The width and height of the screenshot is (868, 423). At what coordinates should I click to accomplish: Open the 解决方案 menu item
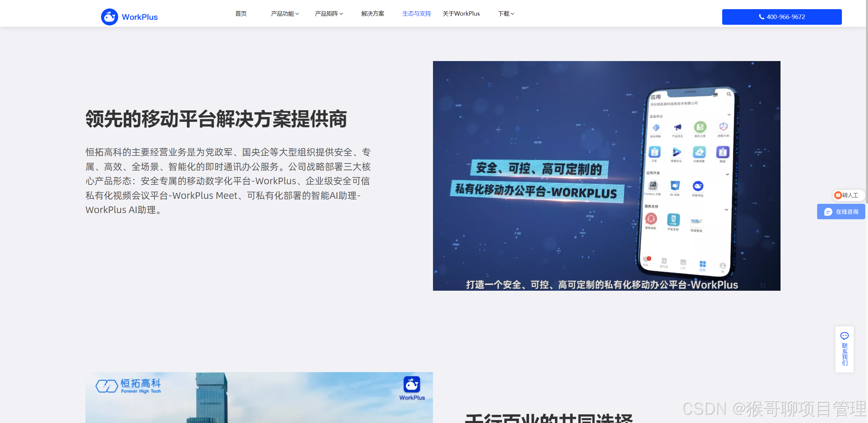[373, 14]
